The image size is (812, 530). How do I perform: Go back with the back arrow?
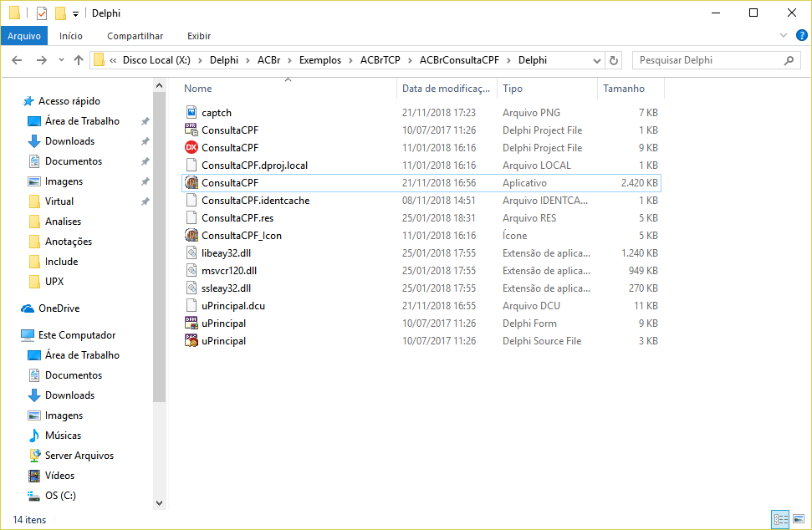click(x=17, y=60)
